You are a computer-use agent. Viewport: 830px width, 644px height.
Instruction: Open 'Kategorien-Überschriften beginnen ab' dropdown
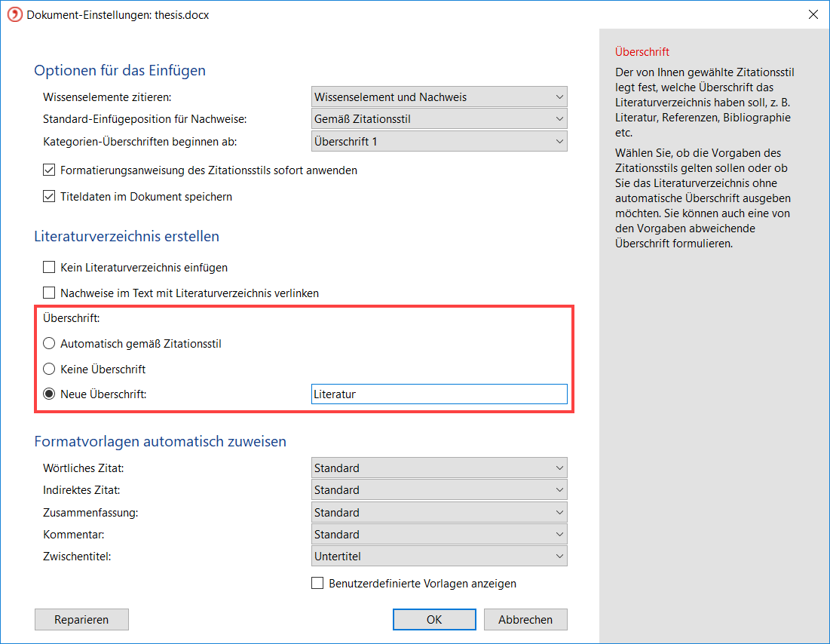[x=439, y=141]
